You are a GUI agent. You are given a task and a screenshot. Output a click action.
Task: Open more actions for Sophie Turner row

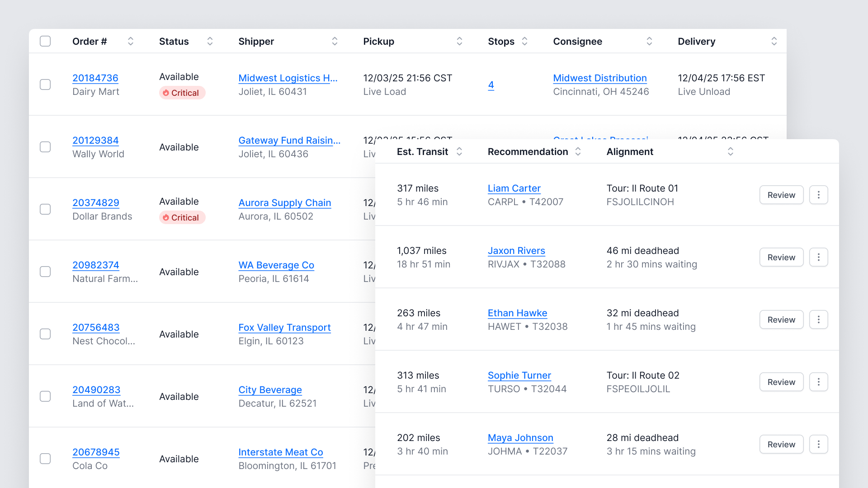click(x=818, y=382)
